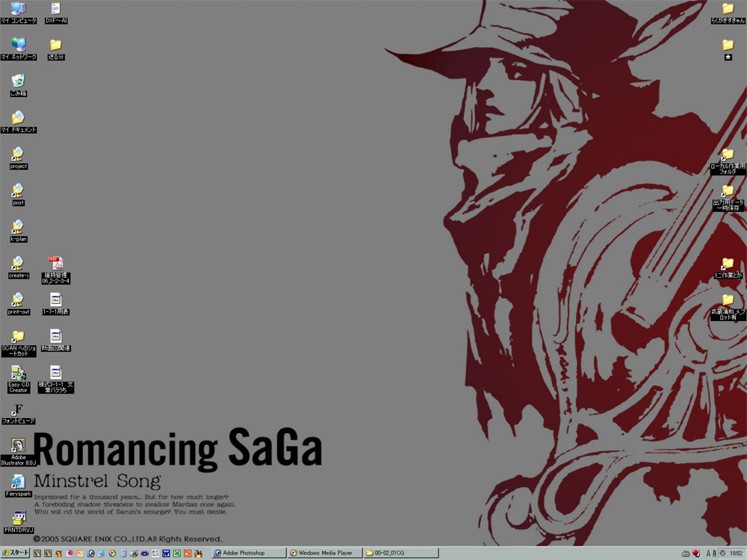Click the system clock showing 18:52

736,553
